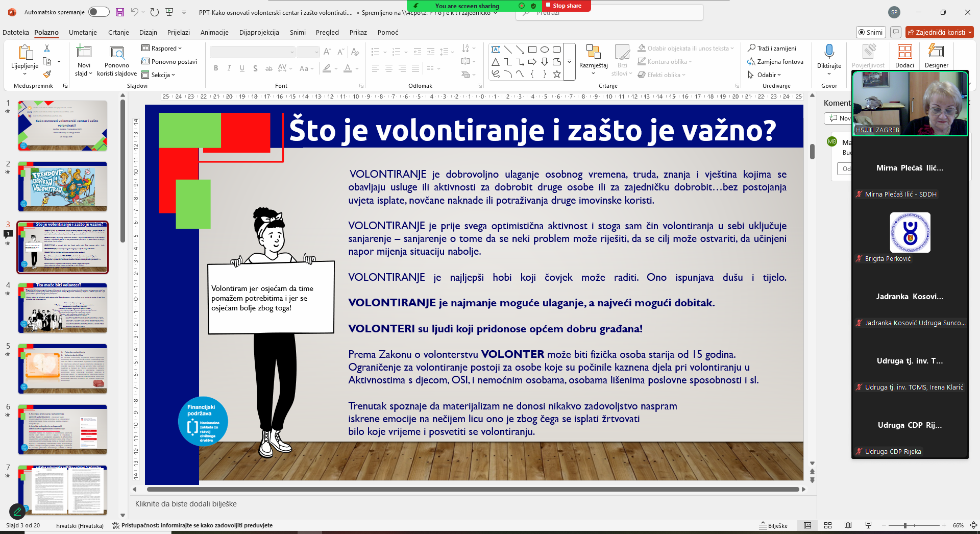
Task: Start dictation with Diktirajte microphone
Action: [x=829, y=52]
